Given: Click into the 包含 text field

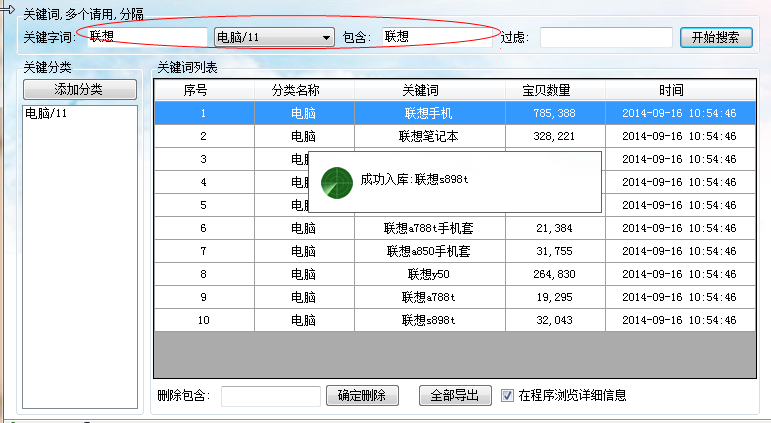Looking at the screenshot, I should [x=437, y=37].
